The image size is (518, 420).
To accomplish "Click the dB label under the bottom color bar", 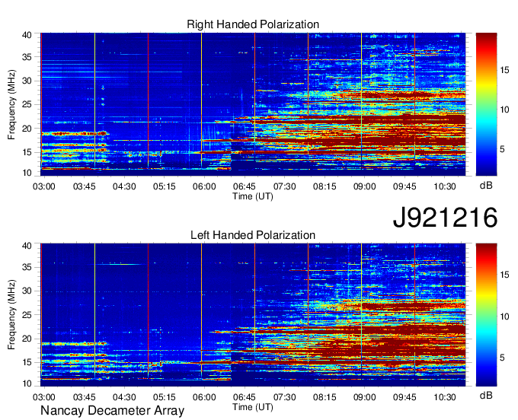I will click(x=486, y=395).
